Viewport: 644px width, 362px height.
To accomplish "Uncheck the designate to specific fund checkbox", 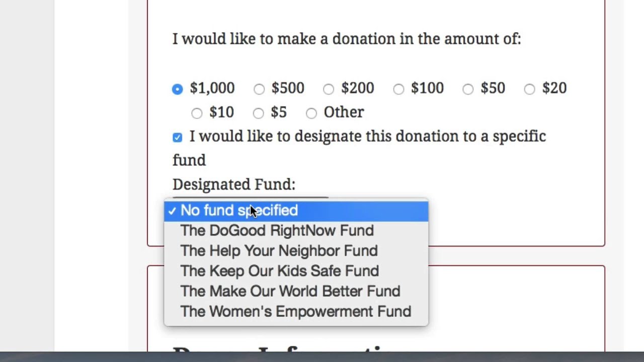I will (177, 137).
